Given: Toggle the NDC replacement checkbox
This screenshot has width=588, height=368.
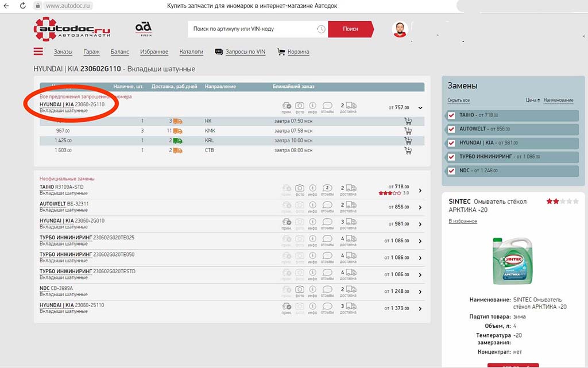Looking at the screenshot, I should coord(451,171).
